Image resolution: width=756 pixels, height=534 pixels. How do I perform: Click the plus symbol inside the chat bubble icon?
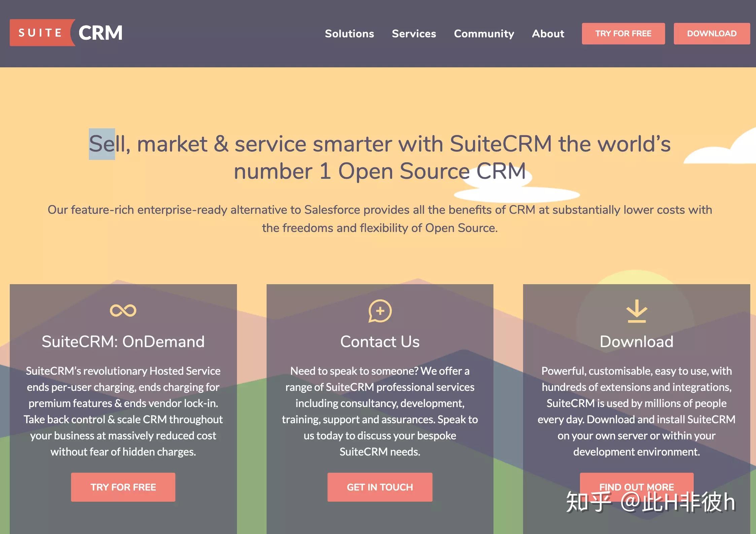coord(381,310)
